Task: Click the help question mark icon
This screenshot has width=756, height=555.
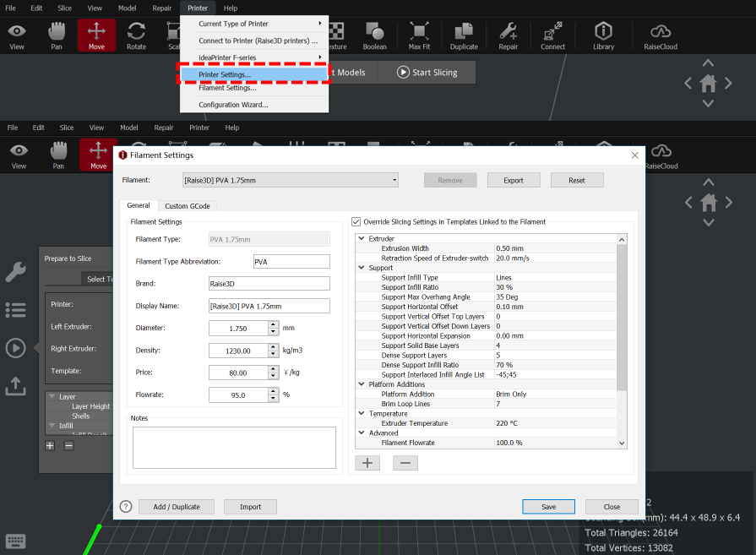Action: click(x=126, y=507)
